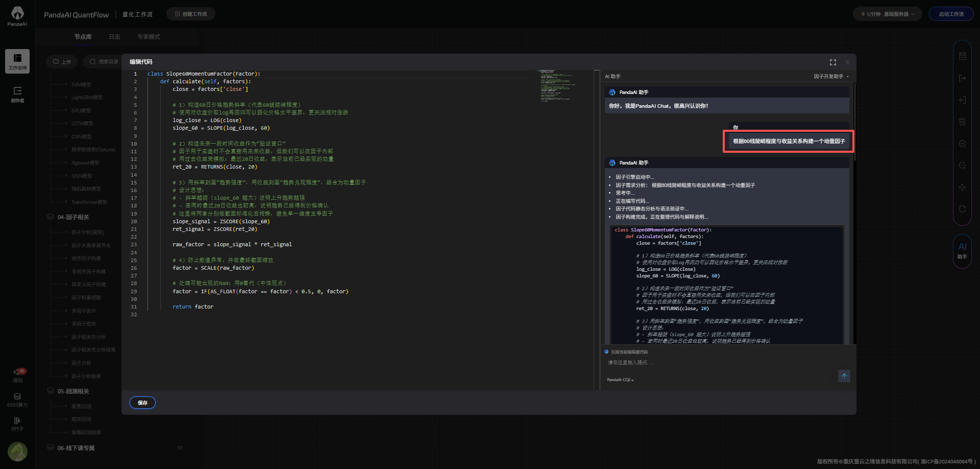
Task: Click the layers icon beside 05-回测相关
Action: (51, 391)
